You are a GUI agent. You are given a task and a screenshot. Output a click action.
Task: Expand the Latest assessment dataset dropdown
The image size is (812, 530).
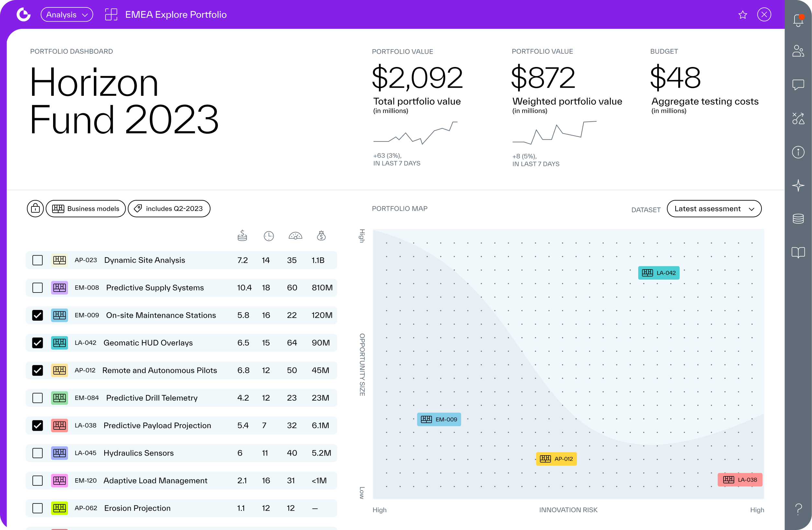click(714, 209)
